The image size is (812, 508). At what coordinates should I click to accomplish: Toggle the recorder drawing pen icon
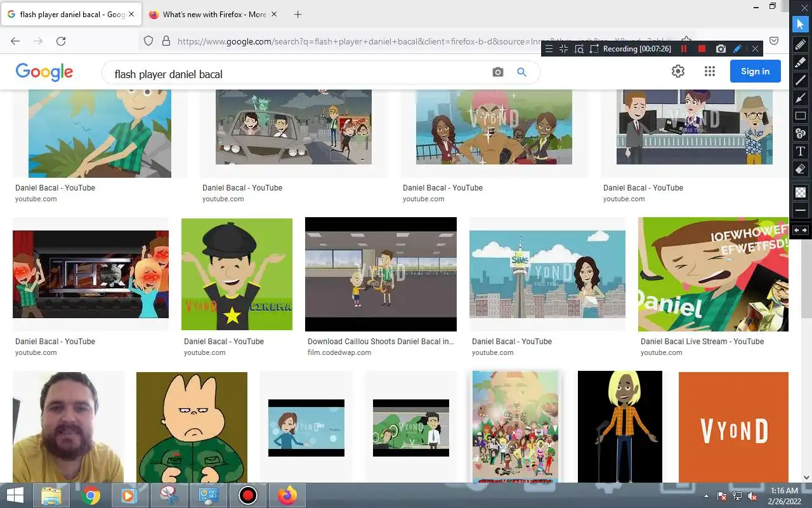(737, 49)
